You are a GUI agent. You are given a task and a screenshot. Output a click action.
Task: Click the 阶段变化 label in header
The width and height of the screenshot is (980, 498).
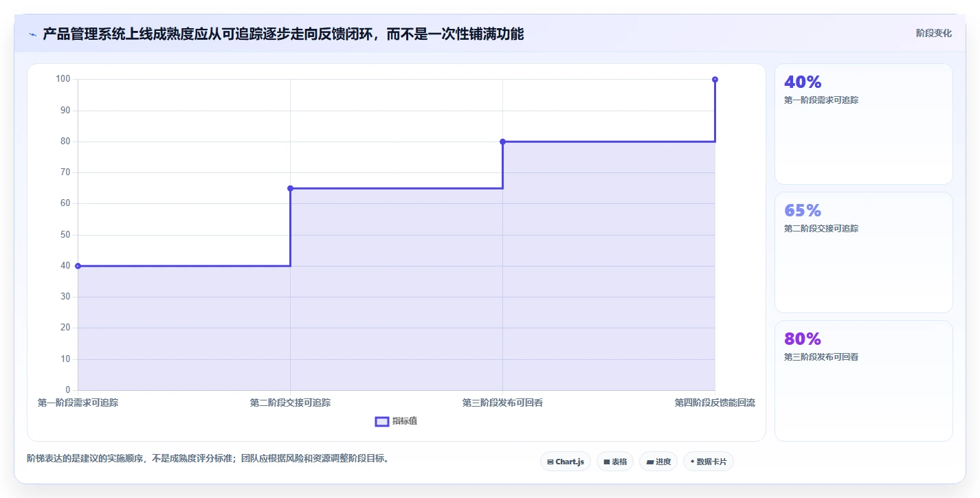coord(934,33)
